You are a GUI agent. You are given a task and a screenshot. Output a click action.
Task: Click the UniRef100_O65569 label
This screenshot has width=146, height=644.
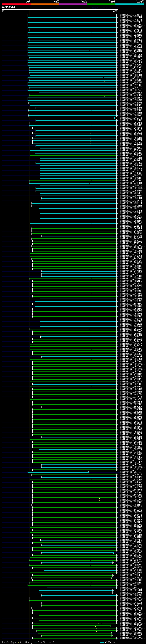[131, 32]
